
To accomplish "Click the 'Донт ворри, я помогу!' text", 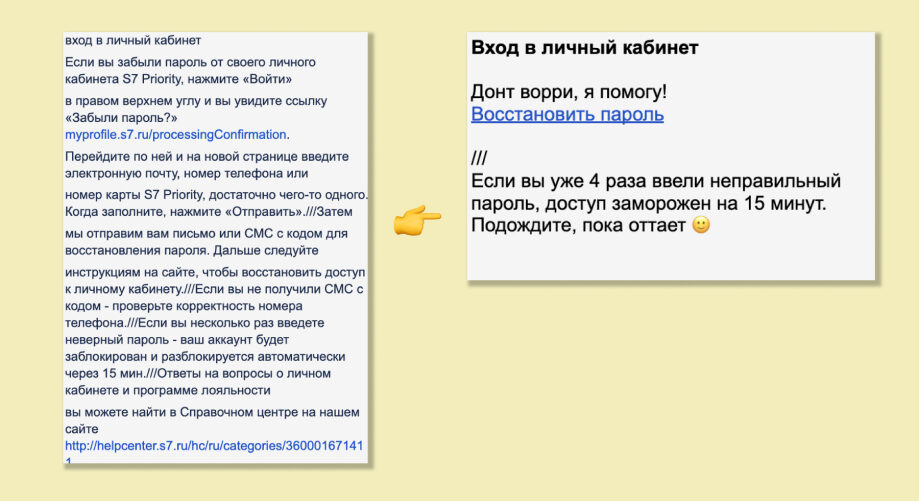I will tap(569, 91).
